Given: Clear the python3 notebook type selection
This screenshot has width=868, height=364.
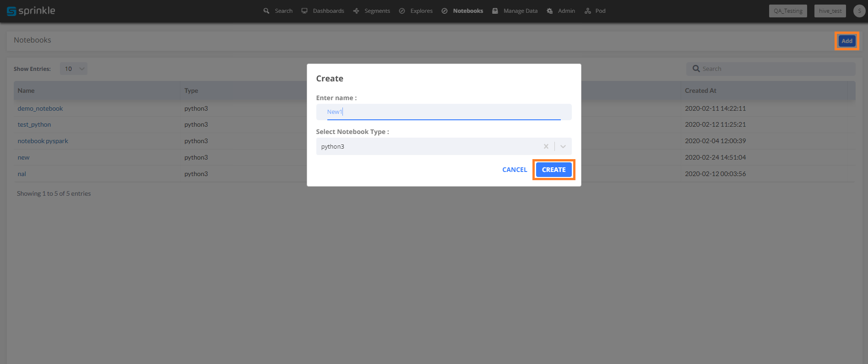Looking at the screenshot, I should click(x=546, y=146).
